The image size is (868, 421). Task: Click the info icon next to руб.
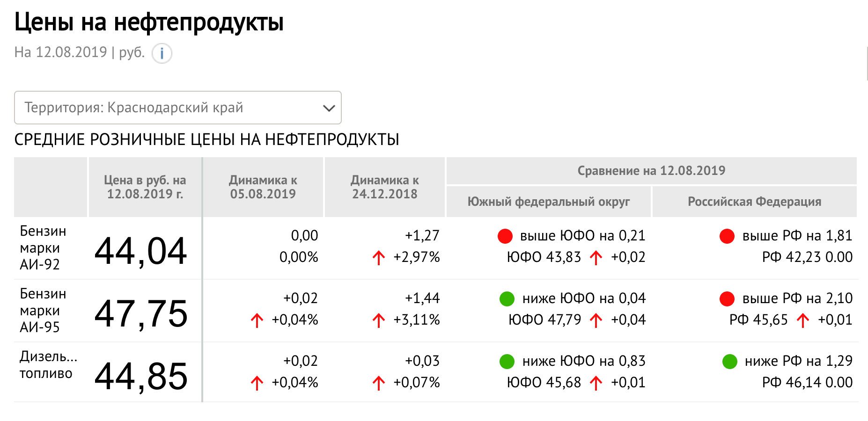162,53
